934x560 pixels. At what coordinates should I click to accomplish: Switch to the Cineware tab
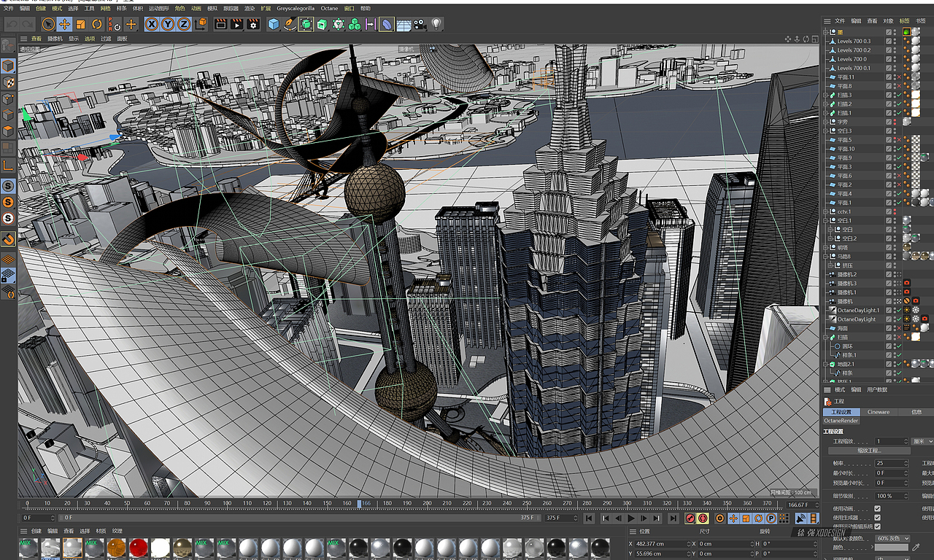[879, 412]
